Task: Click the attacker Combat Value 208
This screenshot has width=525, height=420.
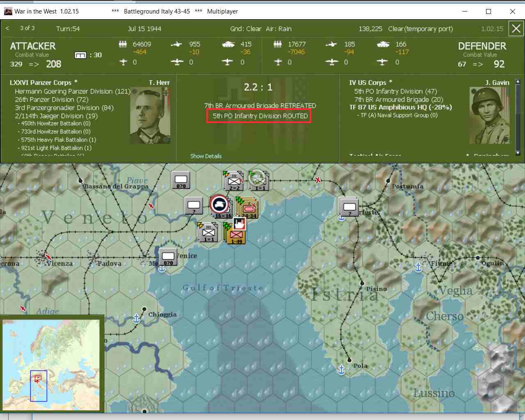Action: (x=54, y=64)
